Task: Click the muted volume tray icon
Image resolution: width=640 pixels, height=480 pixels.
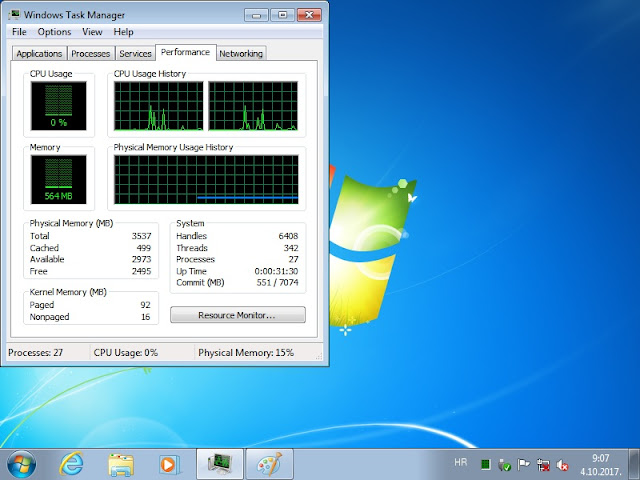Action: (562, 464)
